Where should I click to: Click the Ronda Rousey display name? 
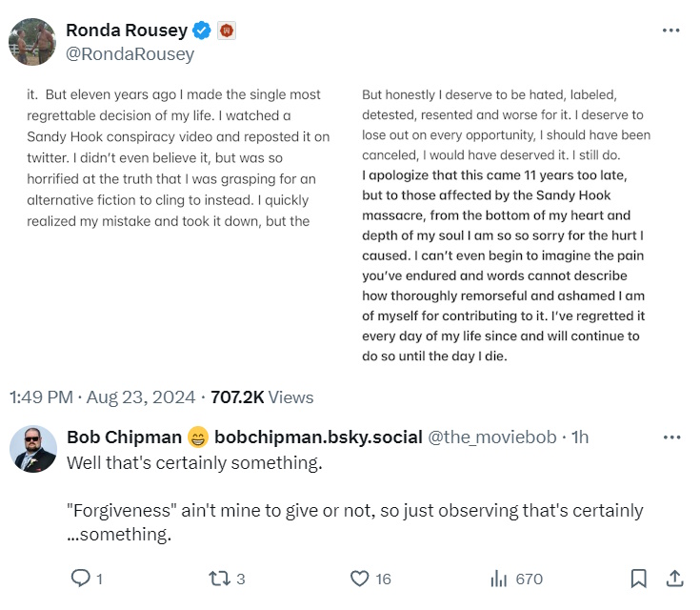(127, 30)
